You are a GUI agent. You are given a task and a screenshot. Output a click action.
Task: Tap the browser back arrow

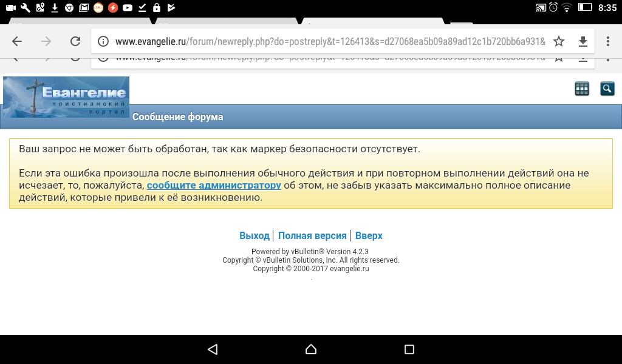pyautogui.click(x=17, y=41)
